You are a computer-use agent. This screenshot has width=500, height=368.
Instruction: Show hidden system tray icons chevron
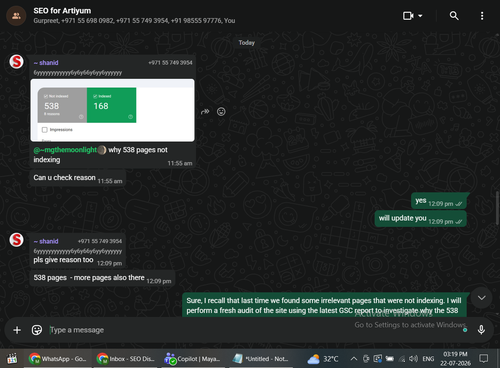click(x=354, y=359)
